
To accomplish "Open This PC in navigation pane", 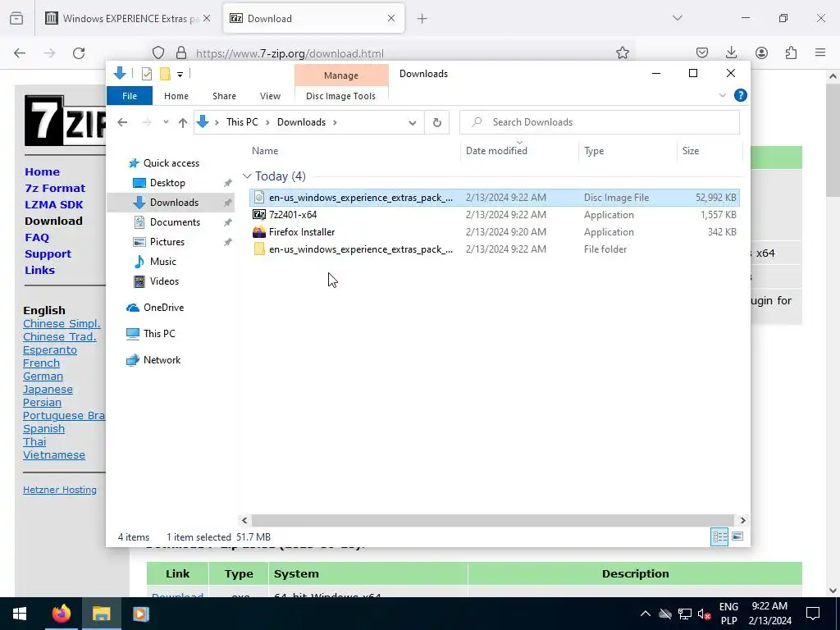I will [x=159, y=333].
